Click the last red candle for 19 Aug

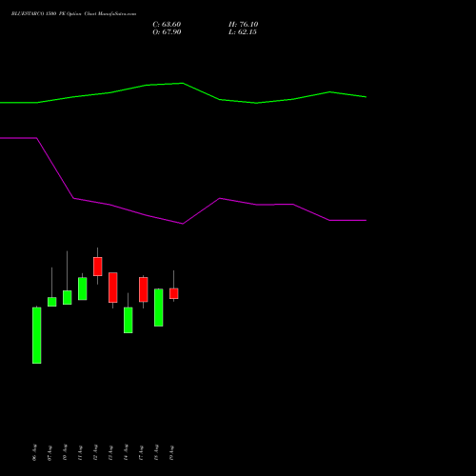(x=174, y=293)
